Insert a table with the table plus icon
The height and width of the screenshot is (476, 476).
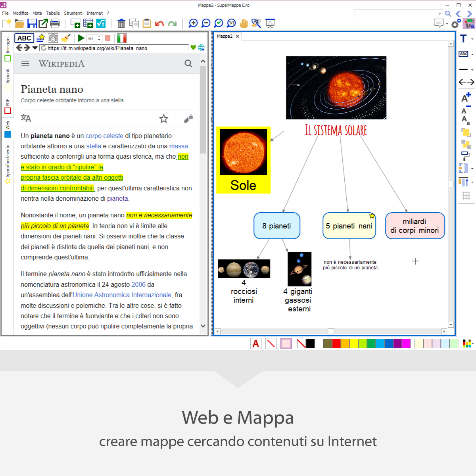88,23
